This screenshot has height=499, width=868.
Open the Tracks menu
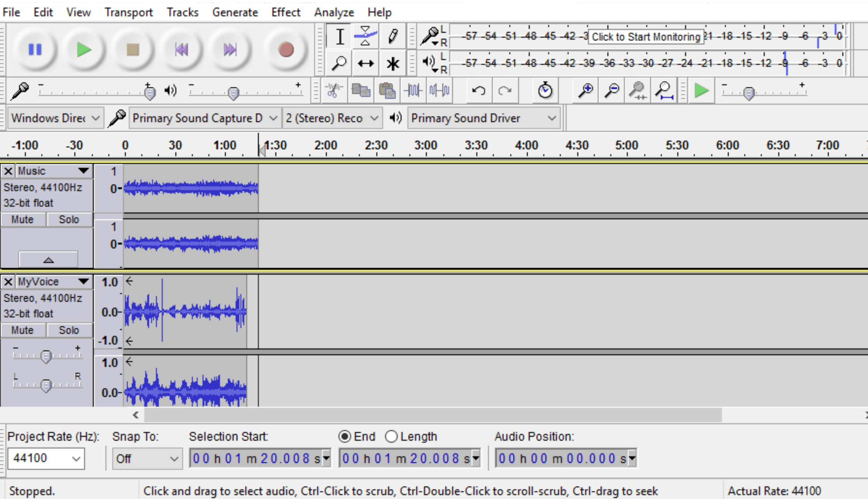[x=183, y=12]
